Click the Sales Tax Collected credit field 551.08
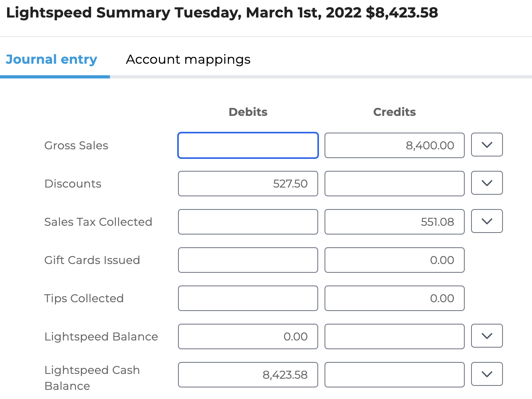The height and width of the screenshot is (399, 532). (x=395, y=222)
